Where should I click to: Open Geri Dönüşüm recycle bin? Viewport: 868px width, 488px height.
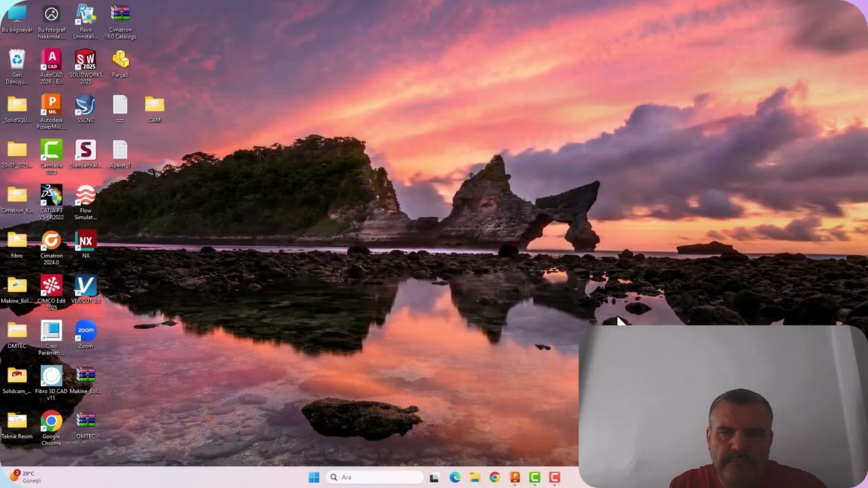tap(17, 66)
